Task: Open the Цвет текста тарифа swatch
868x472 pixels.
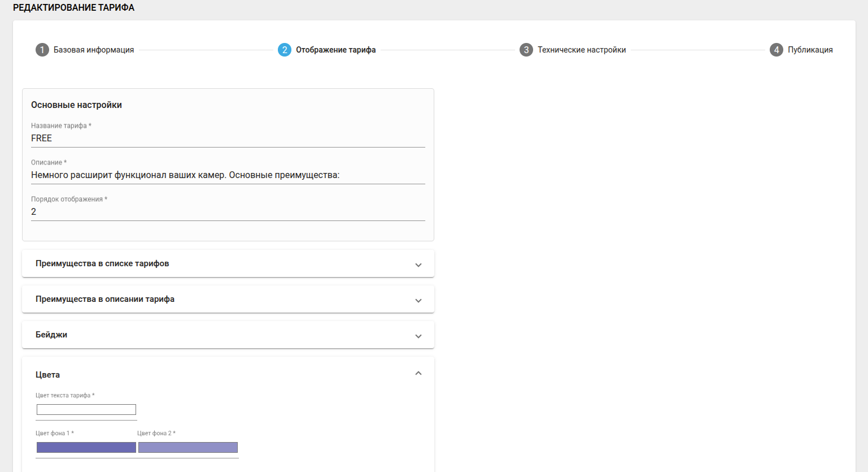Action: [86, 410]
